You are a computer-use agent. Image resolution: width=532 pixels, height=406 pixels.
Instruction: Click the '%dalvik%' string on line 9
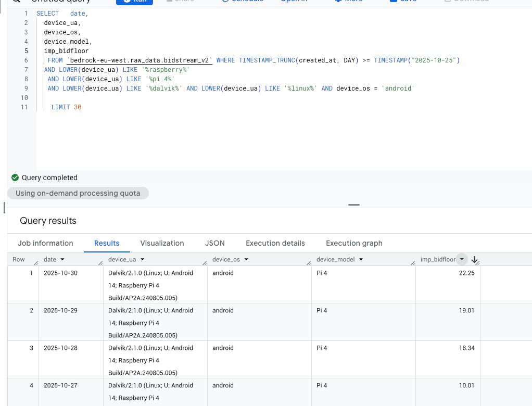(x=163, y=88)
